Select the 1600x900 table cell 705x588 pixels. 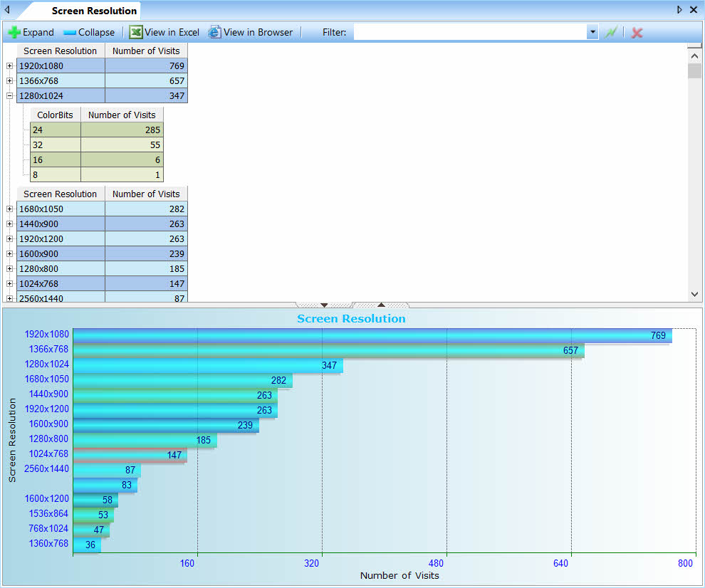[61, 253]
